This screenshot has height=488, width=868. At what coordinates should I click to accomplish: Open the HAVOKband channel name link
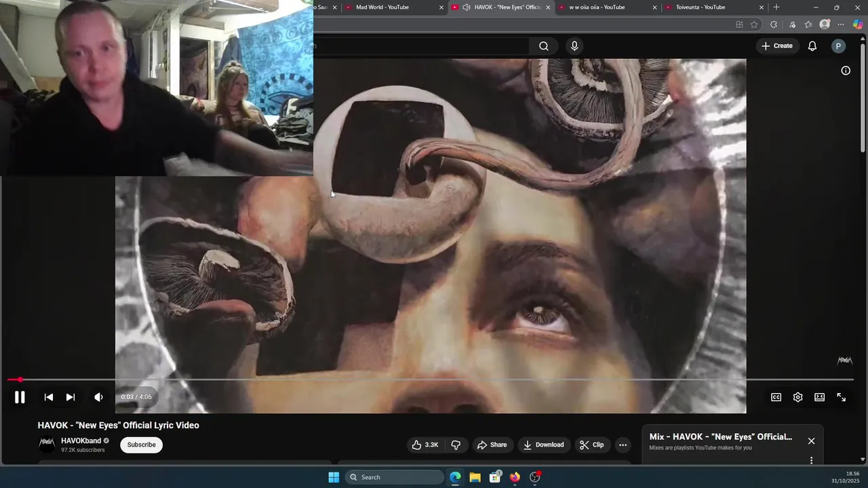click(81, 441)
